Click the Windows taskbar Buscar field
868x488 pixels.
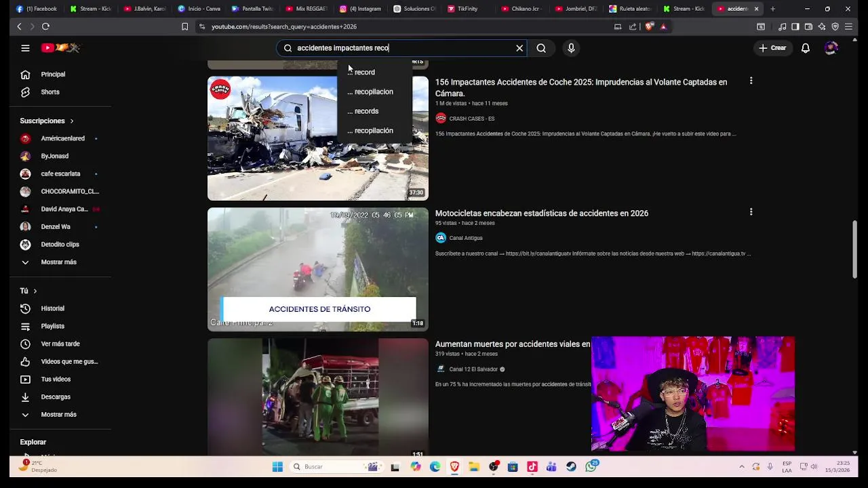coord(336,466)
